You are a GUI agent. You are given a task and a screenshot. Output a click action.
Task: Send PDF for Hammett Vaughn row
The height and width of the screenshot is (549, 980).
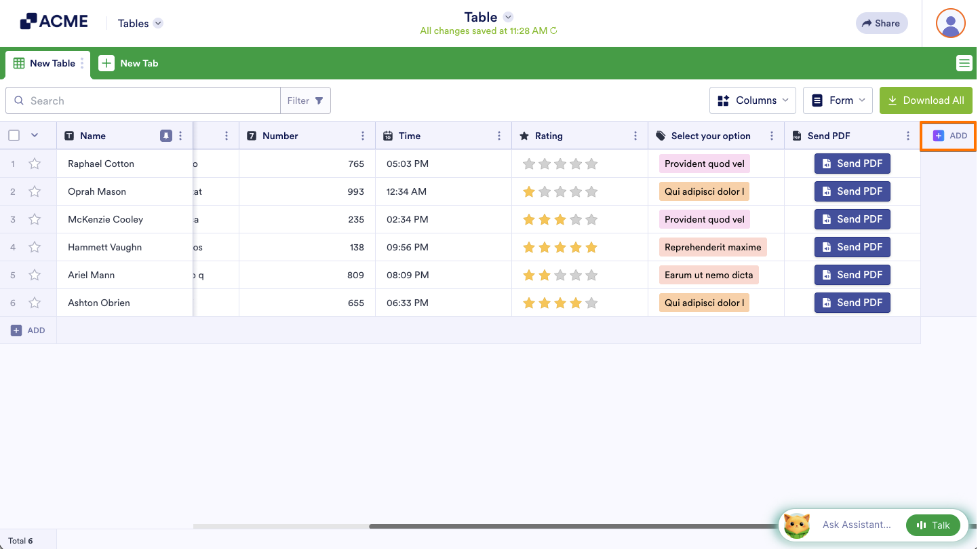click(x=852, y=247)
